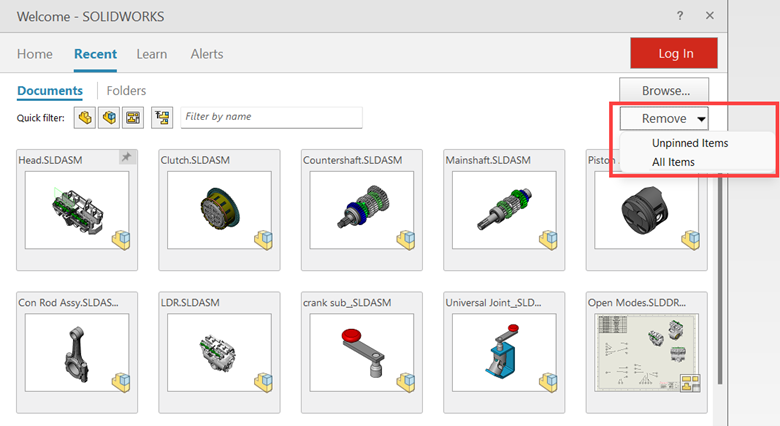Click the Mainshaft.SLDASM file name
Screen dimensions: 780x426
pos(488,160)
